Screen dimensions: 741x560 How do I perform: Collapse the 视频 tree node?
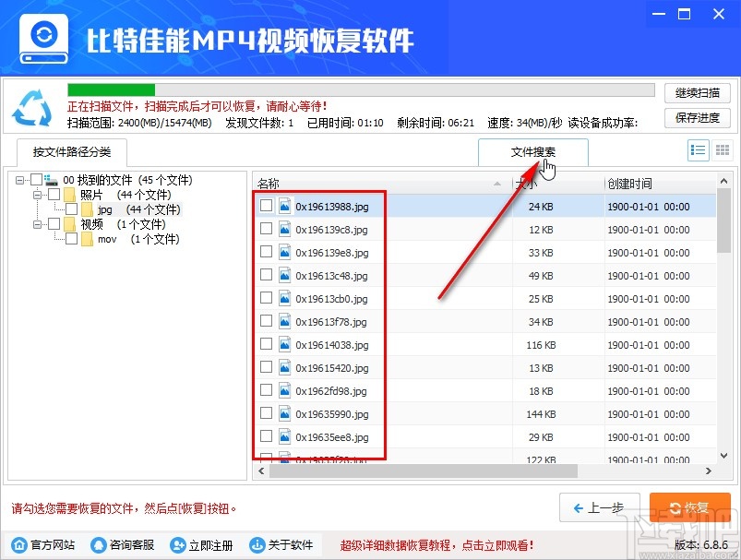37,224
